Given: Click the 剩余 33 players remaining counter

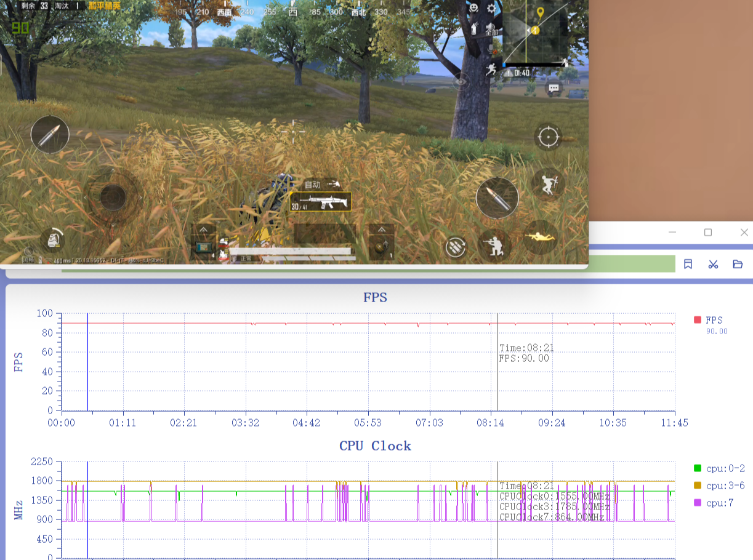Looking at the screenshot, I should [x=34, y=6].
